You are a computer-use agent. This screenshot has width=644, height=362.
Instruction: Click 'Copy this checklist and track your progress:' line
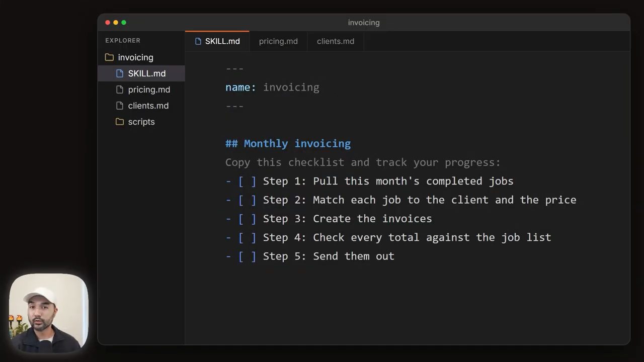point(363,162)
